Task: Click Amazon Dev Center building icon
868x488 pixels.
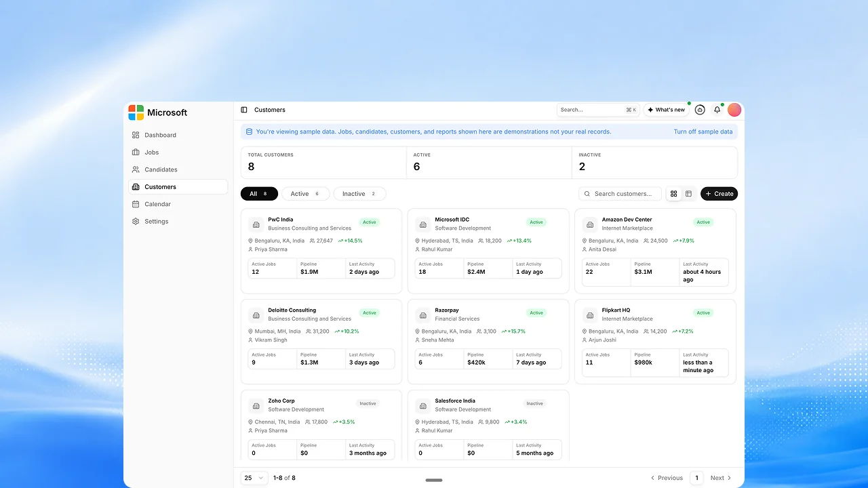Action: (x=590, y=224)
